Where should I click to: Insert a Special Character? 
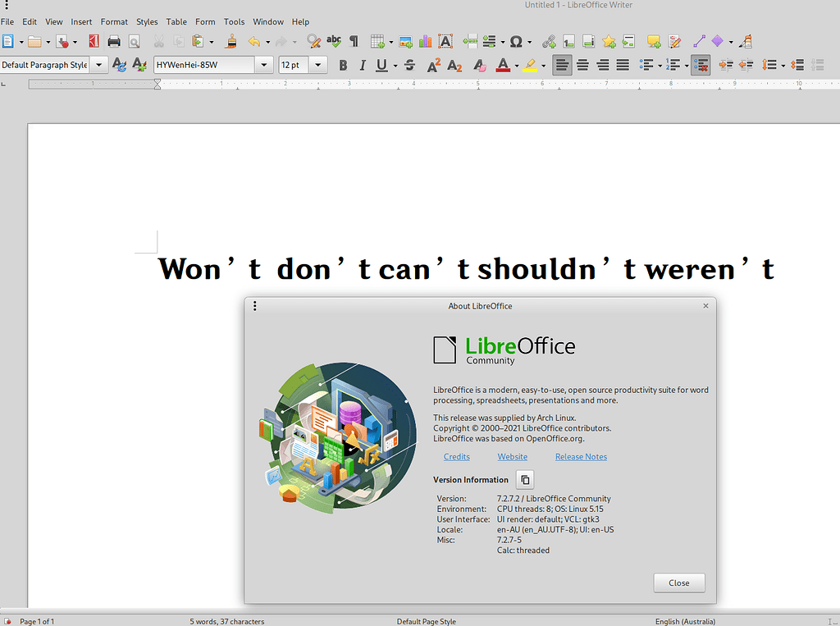pos(515,41)
